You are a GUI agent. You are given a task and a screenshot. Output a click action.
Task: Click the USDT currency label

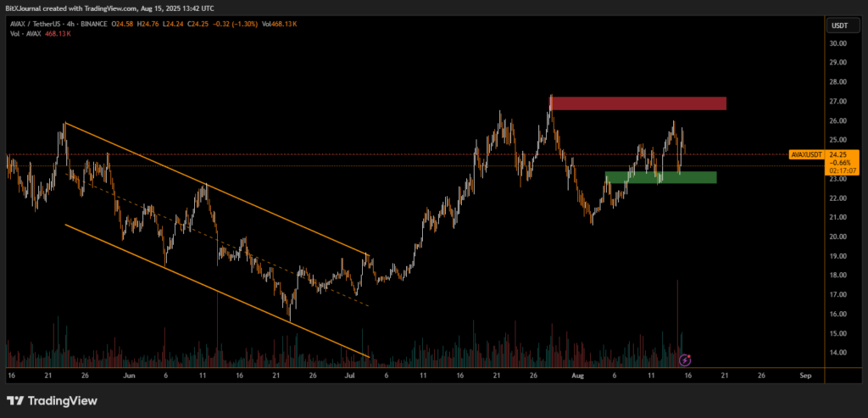839,25
